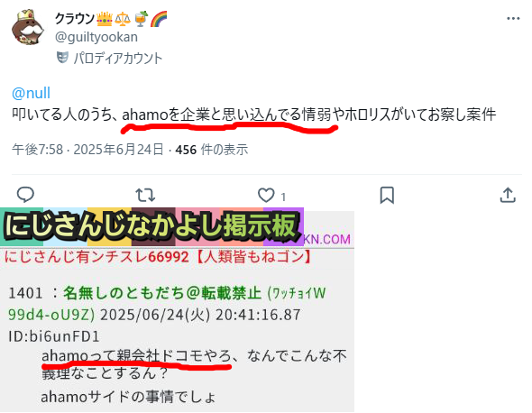
Task: Share the tweet via upload arrow icon
Action: (x=508, y=195)
